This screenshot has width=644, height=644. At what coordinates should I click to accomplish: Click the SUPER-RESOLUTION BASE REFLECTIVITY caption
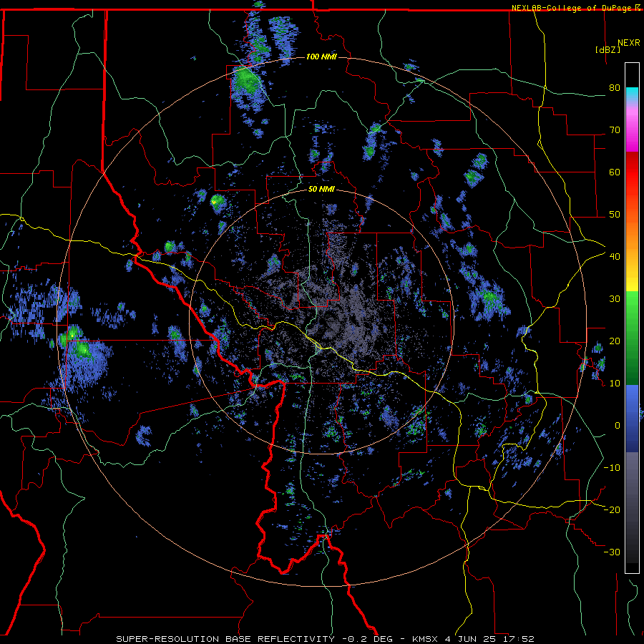[225, 639]
